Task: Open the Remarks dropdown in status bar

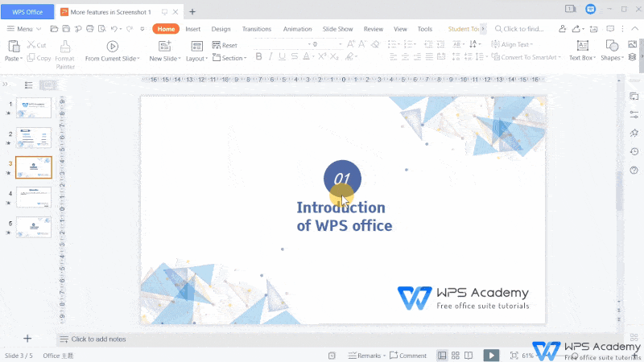Action: pos(366,356)
